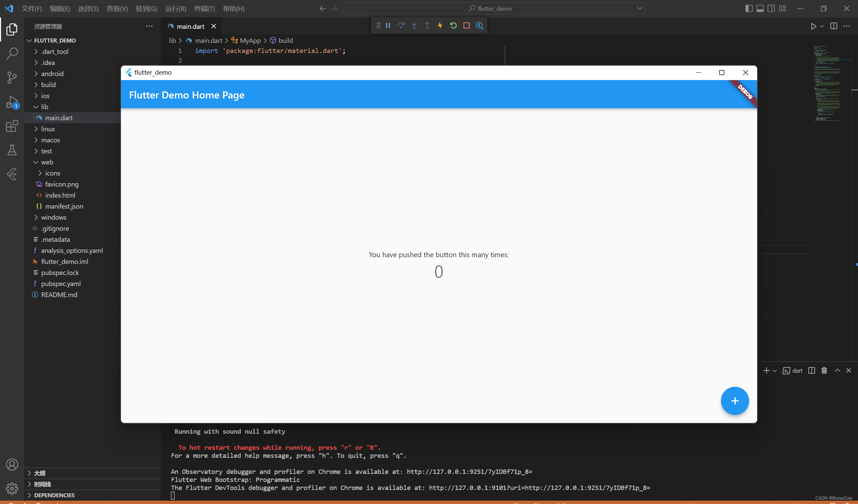The height and width of the screenshot is (504, 858).
Task: Close the main.dart editor tab
Action: pos(213,26)
